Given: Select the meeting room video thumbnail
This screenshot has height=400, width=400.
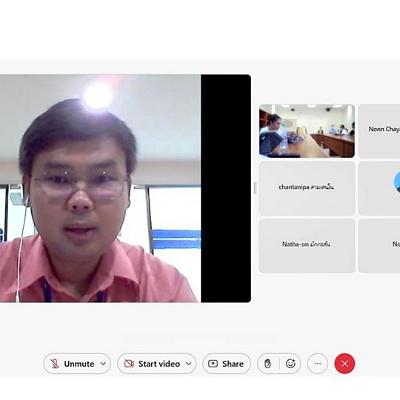Looking at the screenshot, I should 307,131.
